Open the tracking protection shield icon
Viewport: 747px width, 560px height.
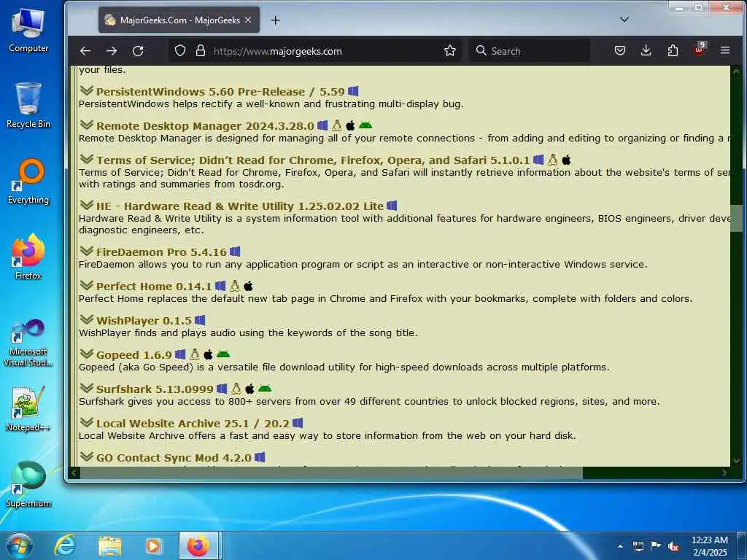point(180,50)
